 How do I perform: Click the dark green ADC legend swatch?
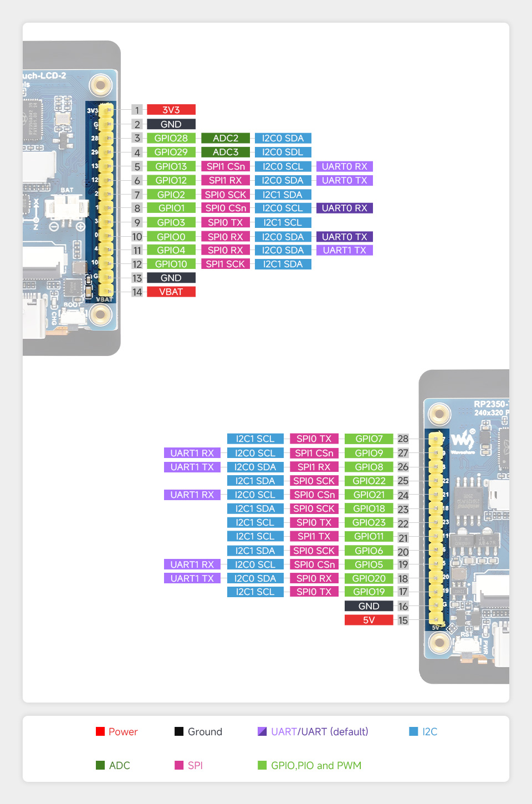point(100,765)
